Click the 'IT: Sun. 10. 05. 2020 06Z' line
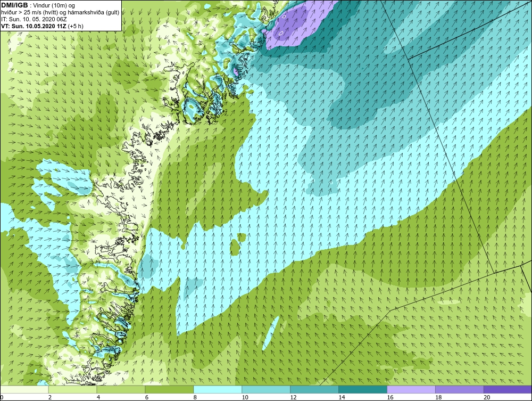This screenshot has width=532, height=401. (x=34, y=19)
